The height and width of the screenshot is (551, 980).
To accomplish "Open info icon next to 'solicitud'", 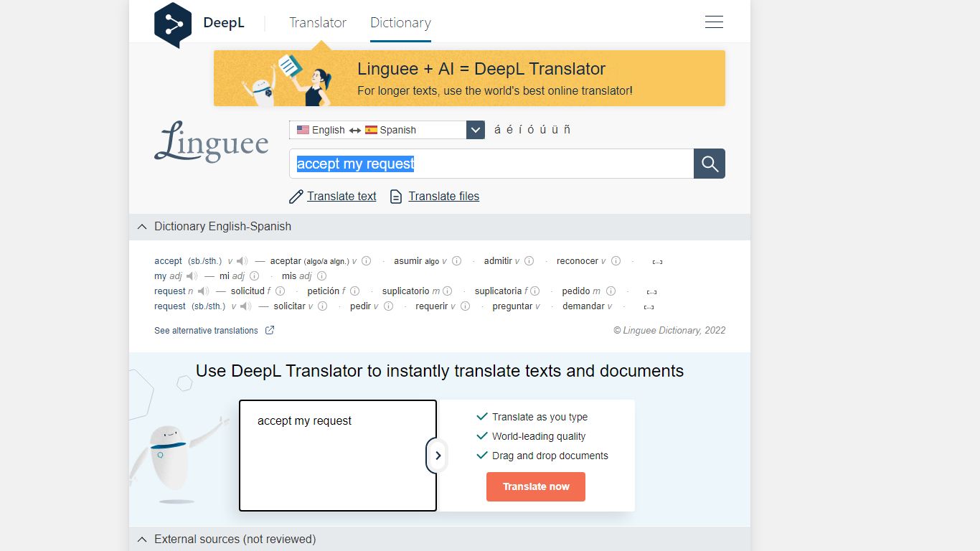I will pyautogui.click(x=280, y=291).
